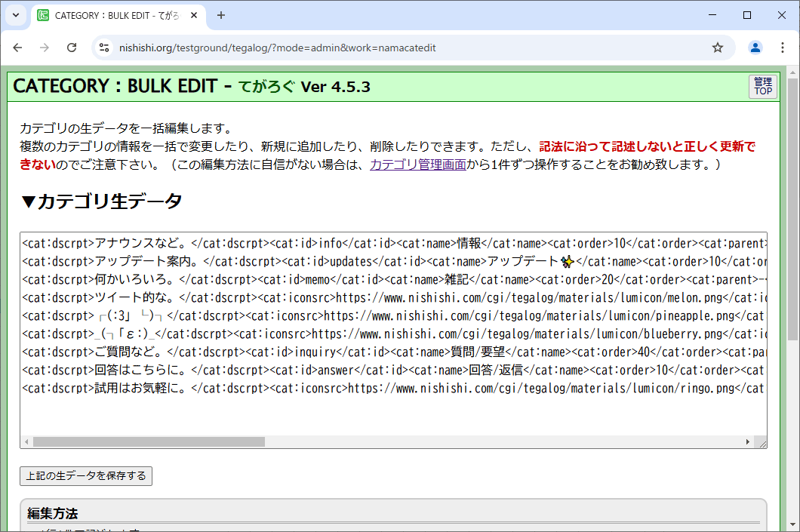
Task: Click the textarea horizontal scrollbar thumb
Action: coord(149,441)
